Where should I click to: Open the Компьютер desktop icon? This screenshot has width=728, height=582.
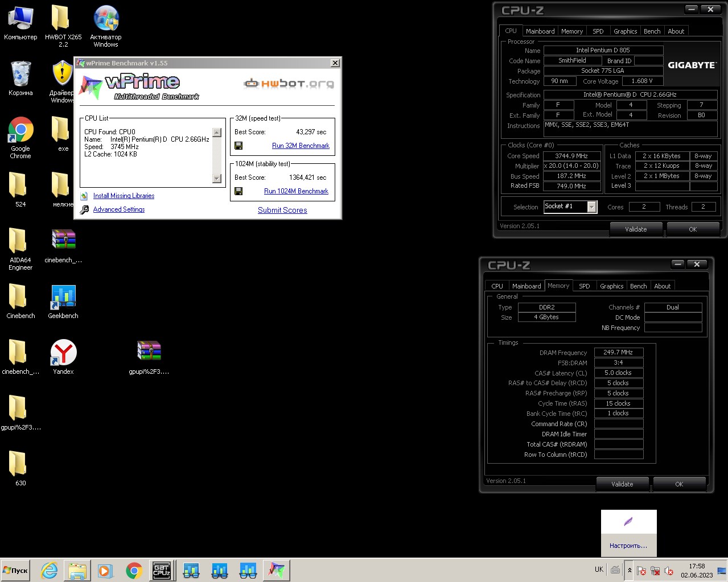20,23
